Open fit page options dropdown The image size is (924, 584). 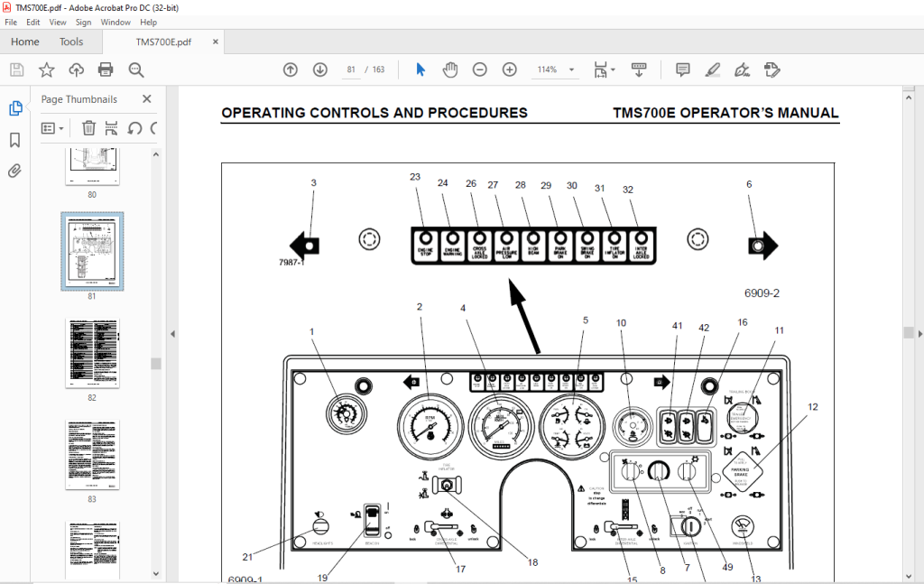604,70
